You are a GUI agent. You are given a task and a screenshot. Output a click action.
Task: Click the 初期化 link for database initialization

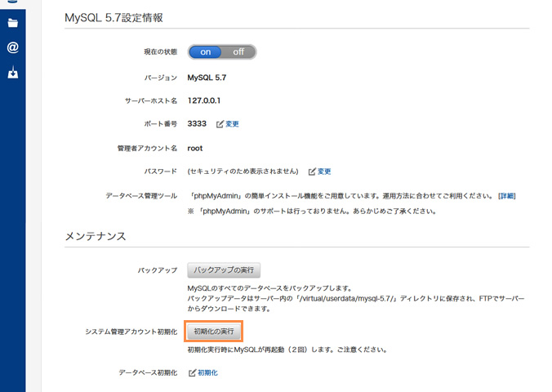[x=207, y=372]
